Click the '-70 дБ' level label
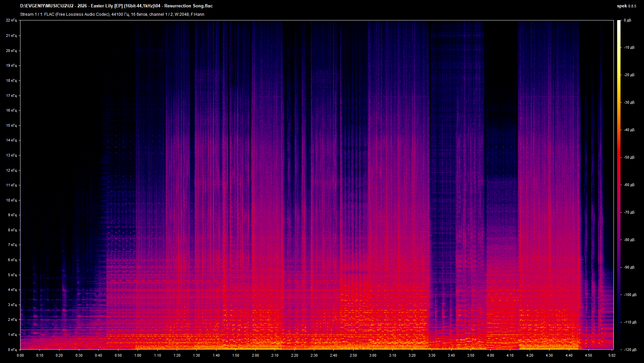Screen dimensions: 644x363 pyautogui.click(x=629, y=213)
